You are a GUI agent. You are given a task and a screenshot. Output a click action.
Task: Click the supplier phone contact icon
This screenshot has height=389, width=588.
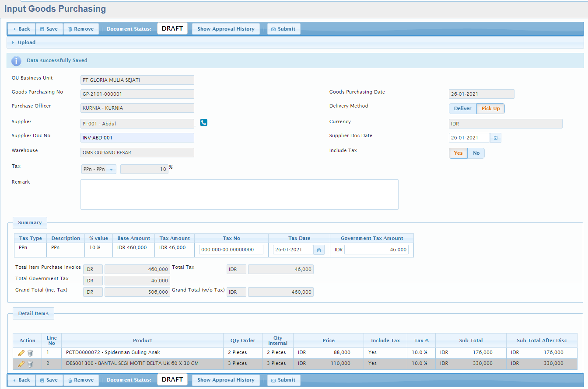pos(204,122)
